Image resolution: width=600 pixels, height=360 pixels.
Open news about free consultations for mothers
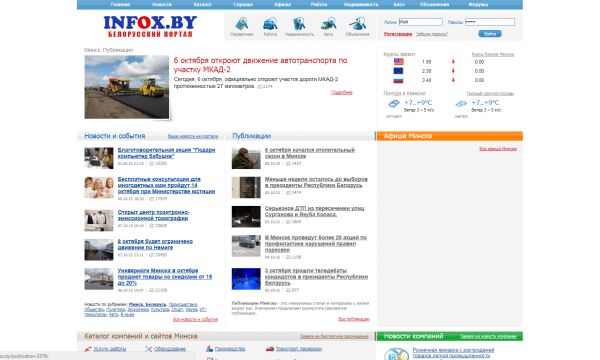pyautogui.click(x=166, y=185)
